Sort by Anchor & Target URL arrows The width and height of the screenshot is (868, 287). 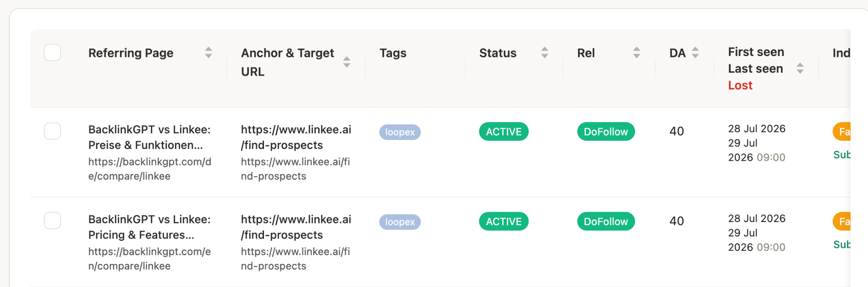tap(347, 62)
